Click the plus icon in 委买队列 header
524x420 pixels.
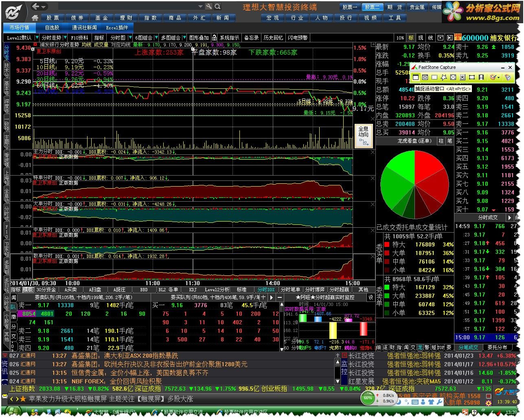263,297
